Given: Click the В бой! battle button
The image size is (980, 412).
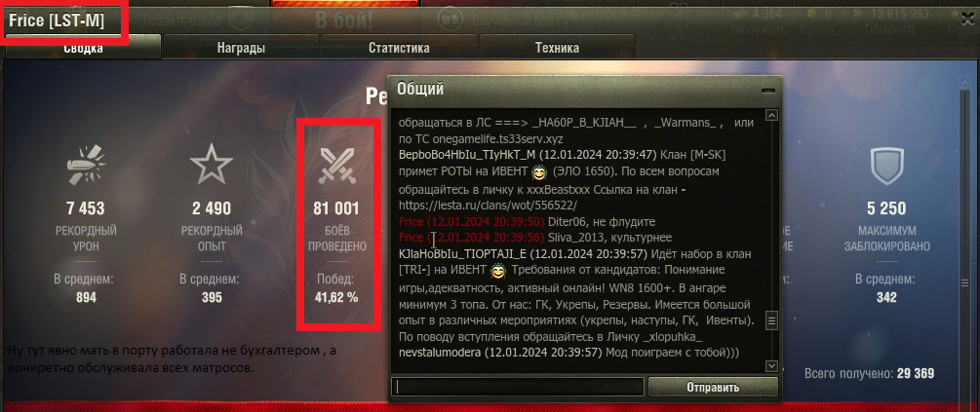Looking at the screenshot, I should coord(344,19).
